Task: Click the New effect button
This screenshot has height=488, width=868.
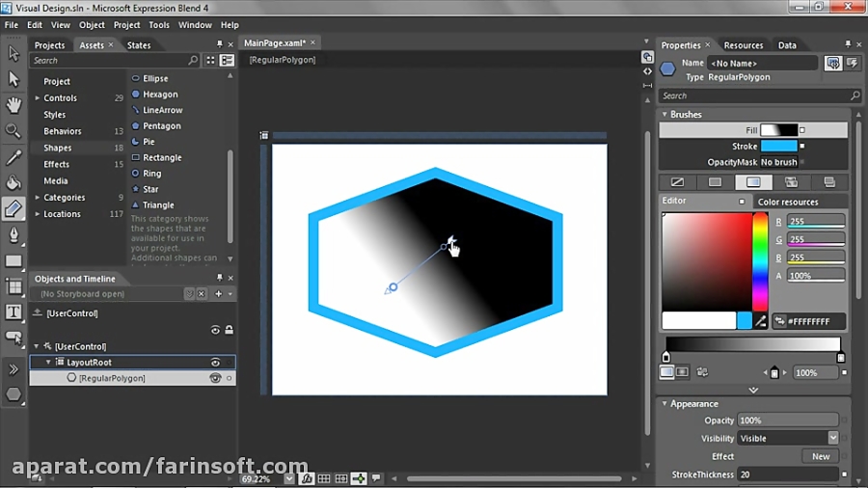Action: click(820, 456)
